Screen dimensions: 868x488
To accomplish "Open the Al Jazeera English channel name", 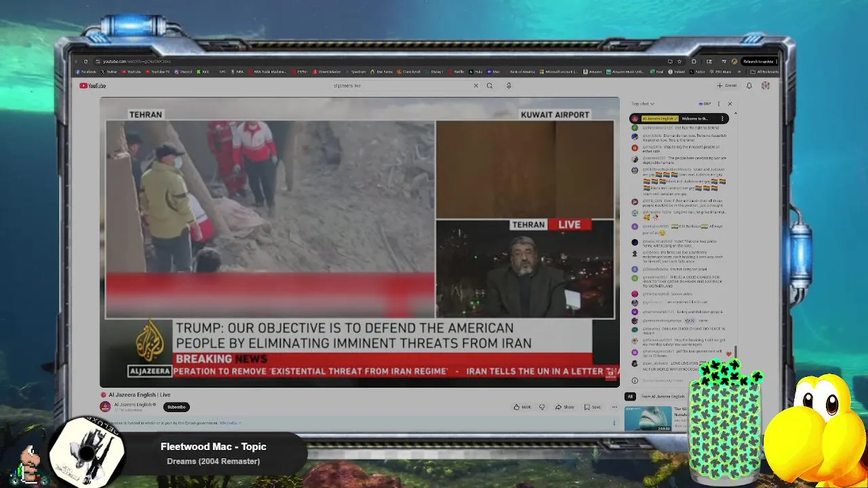I will tap(134, 405).
